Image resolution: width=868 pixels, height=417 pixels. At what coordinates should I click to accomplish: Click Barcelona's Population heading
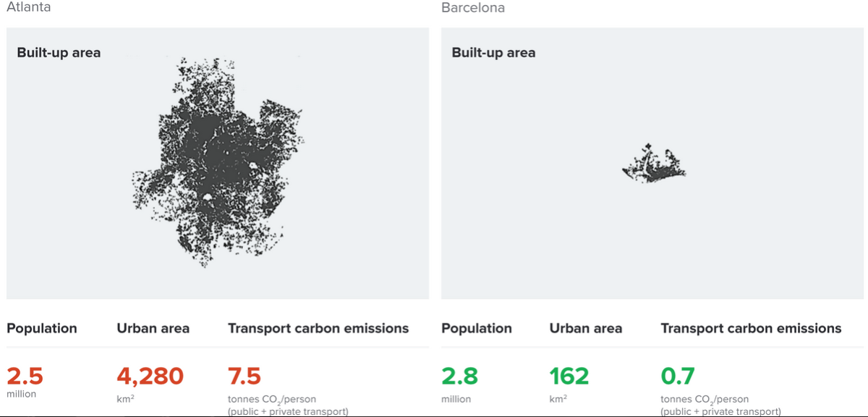tap(476, 329)
